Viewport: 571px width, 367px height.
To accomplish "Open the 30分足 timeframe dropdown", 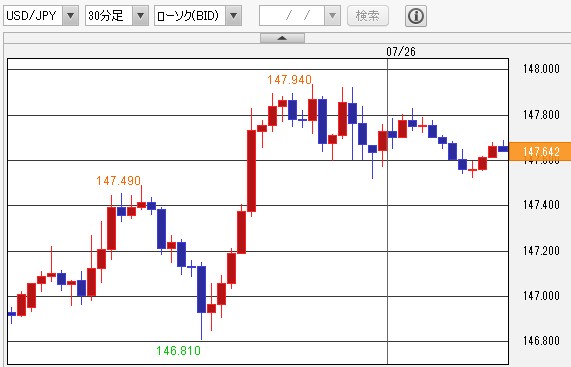I will pos(140,16).
